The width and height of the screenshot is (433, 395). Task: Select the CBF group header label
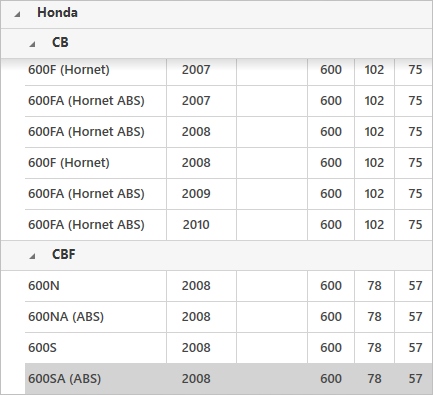[64, 254]
